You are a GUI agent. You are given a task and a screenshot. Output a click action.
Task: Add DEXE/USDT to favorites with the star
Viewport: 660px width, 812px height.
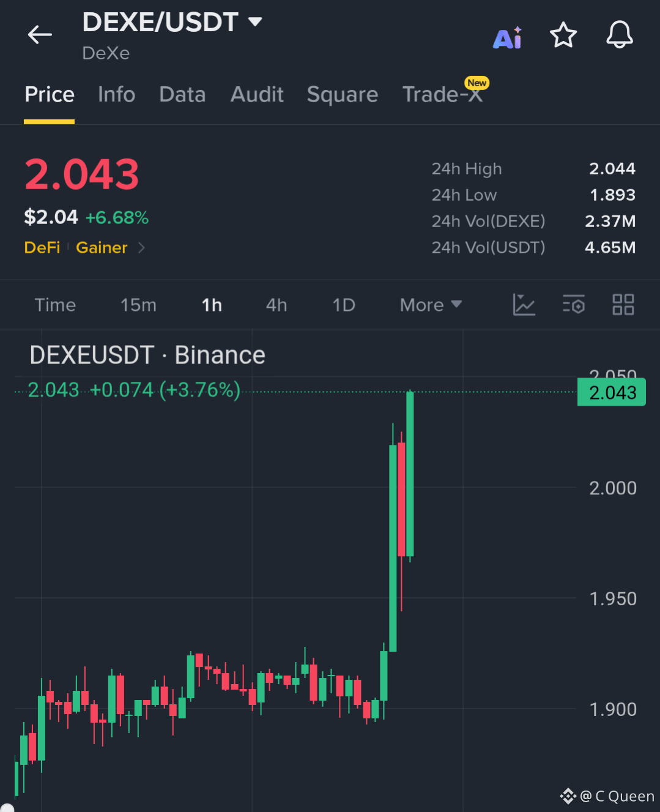point(563,35)
